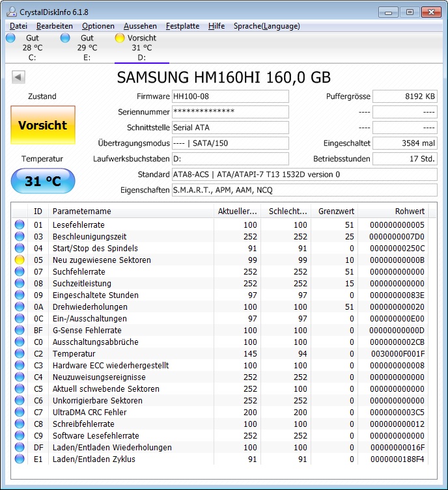Click the SAMSUNG HM160HI 160,0 GB title
Viewport: 448px width, 490px height.
[x=224, y=77]
